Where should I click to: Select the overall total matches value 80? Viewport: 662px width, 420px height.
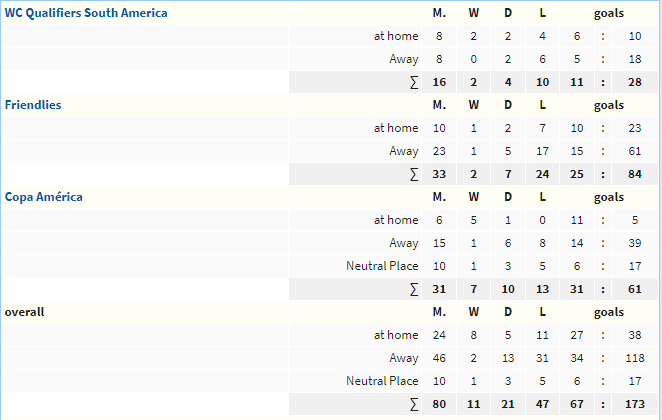point(439,404)
